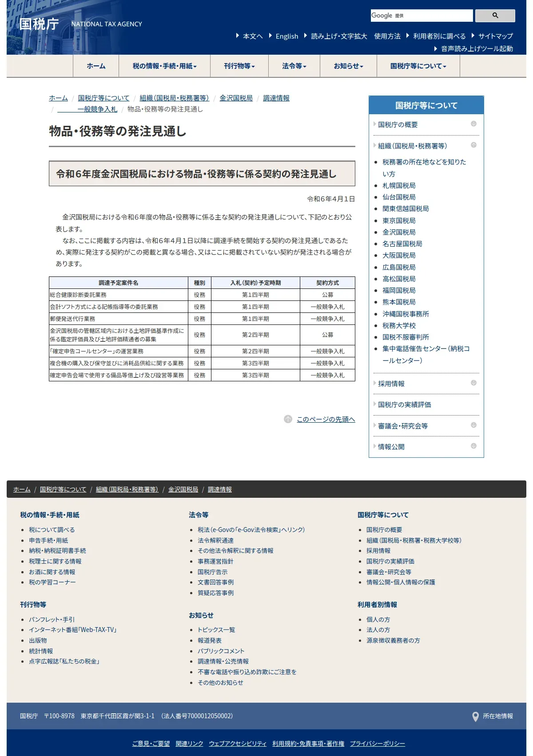533x756 pixels.
Task: Click 総合健康診断委託業務 table cell
Action: 119,295
